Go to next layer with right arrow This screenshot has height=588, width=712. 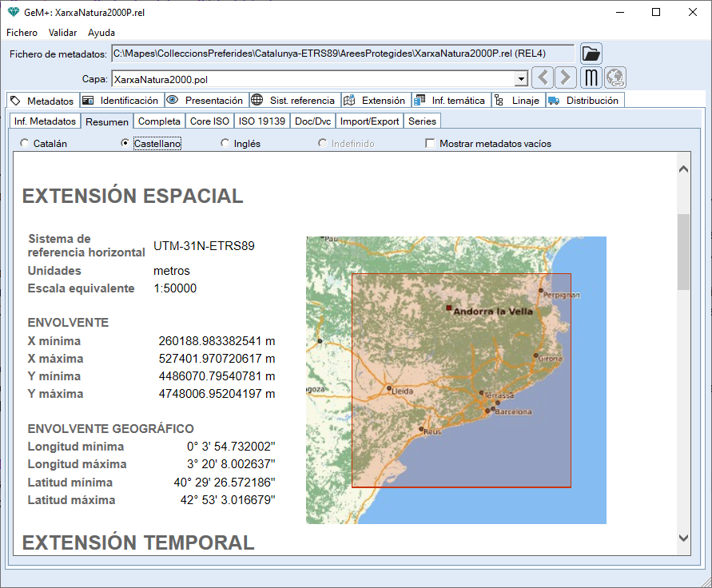coord(565,77)
